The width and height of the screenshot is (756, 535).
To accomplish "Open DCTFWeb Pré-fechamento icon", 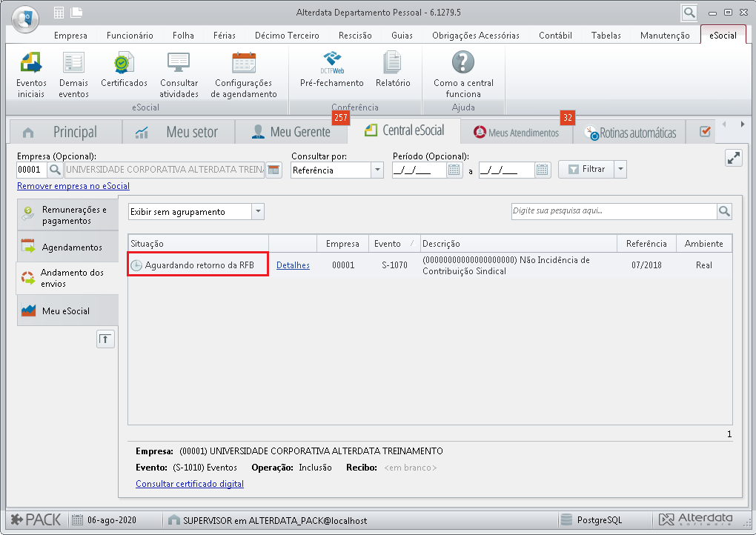I will [x=332, y=70].
